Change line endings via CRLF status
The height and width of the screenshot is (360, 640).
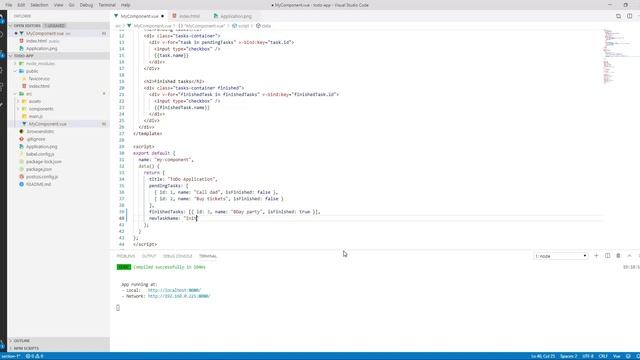point(603,356)
